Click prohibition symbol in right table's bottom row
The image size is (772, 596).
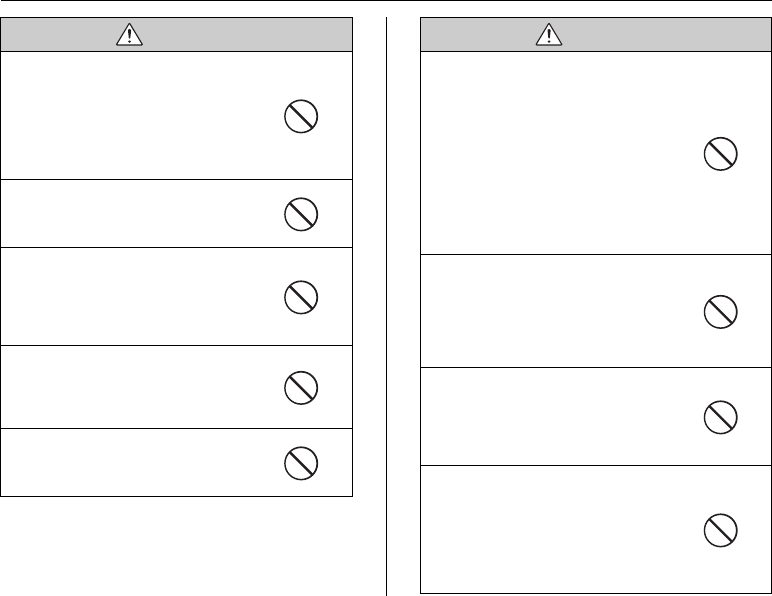[720, 529]
